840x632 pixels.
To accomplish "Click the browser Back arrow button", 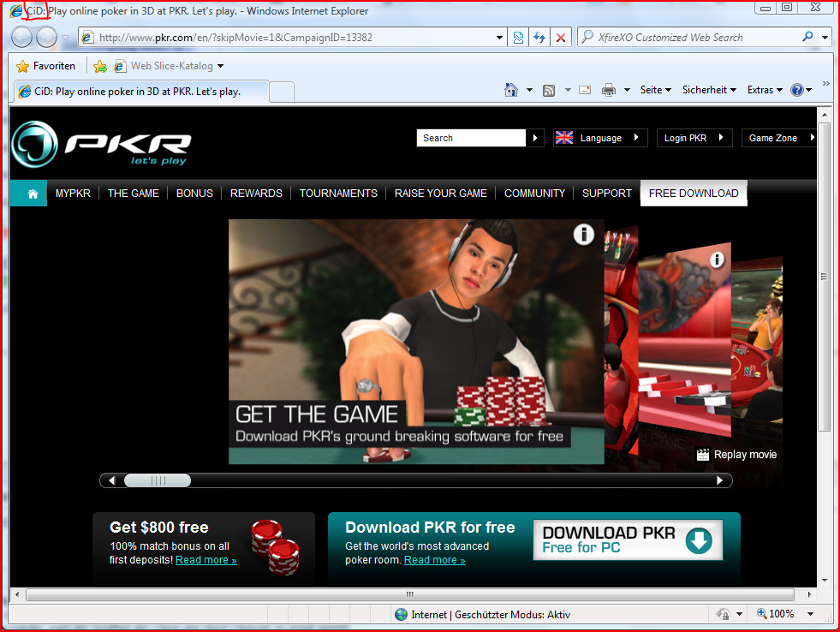I will pyautogui.click(x=22, y=38).
